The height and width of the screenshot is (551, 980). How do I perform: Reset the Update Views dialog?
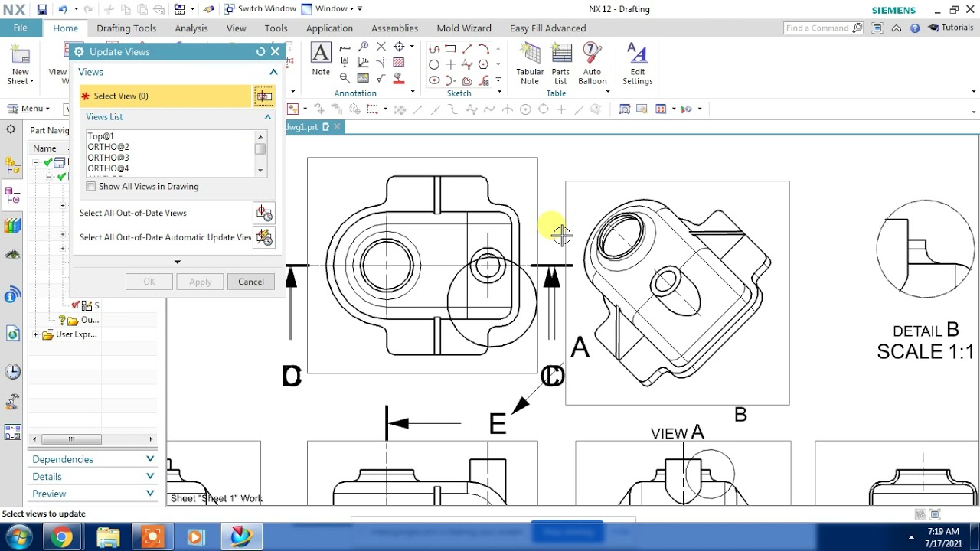[x=260, y=52]
